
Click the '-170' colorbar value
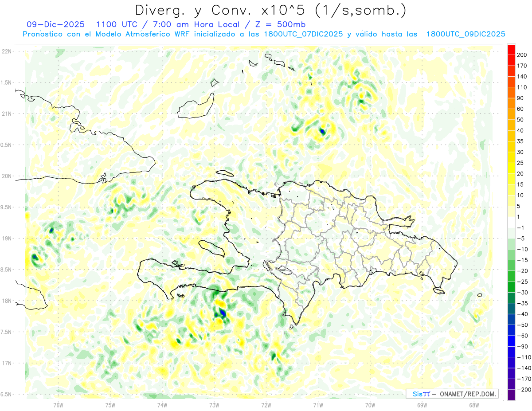point(524,379)
